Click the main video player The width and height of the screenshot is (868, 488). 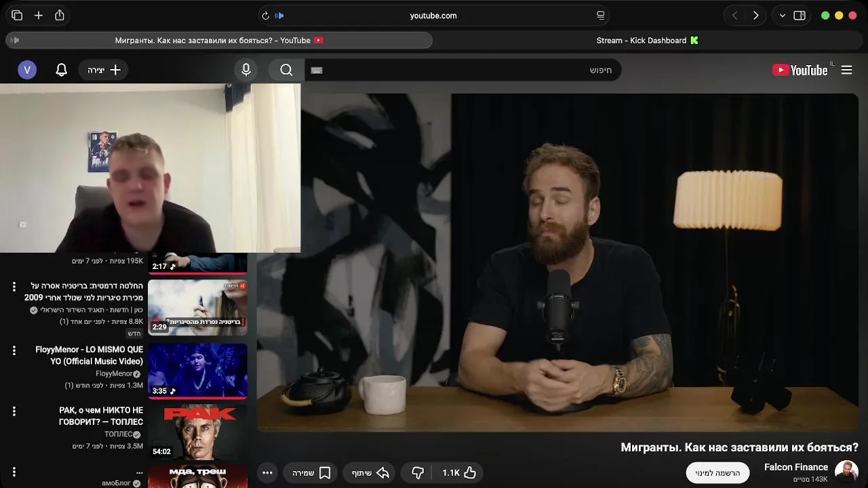pos(557,262)
